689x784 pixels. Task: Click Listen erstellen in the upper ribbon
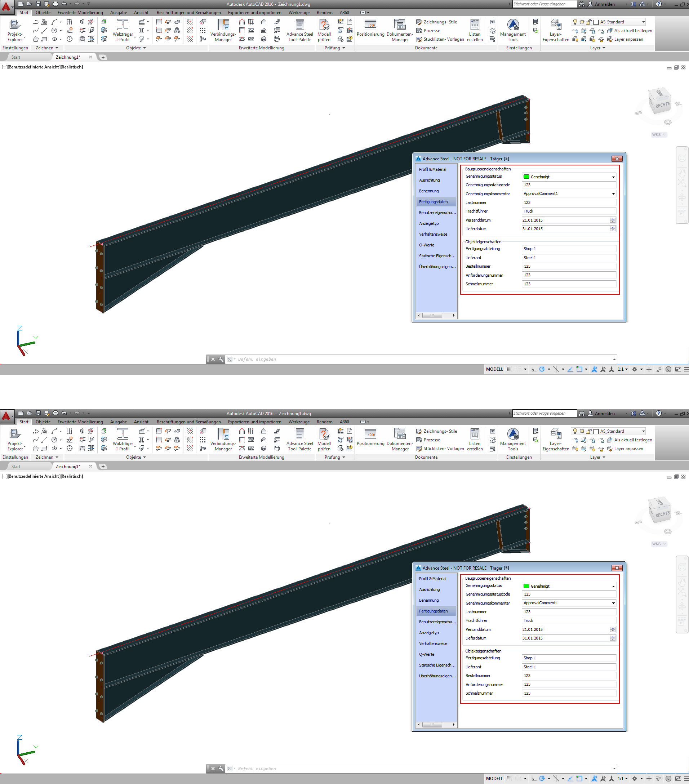475,30
